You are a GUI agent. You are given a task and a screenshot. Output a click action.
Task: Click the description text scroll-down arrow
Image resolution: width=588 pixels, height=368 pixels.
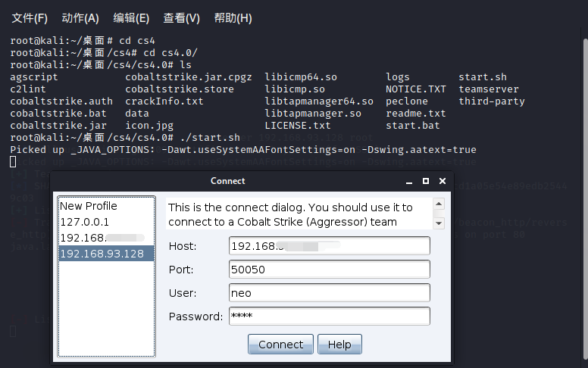pos(439,223)
